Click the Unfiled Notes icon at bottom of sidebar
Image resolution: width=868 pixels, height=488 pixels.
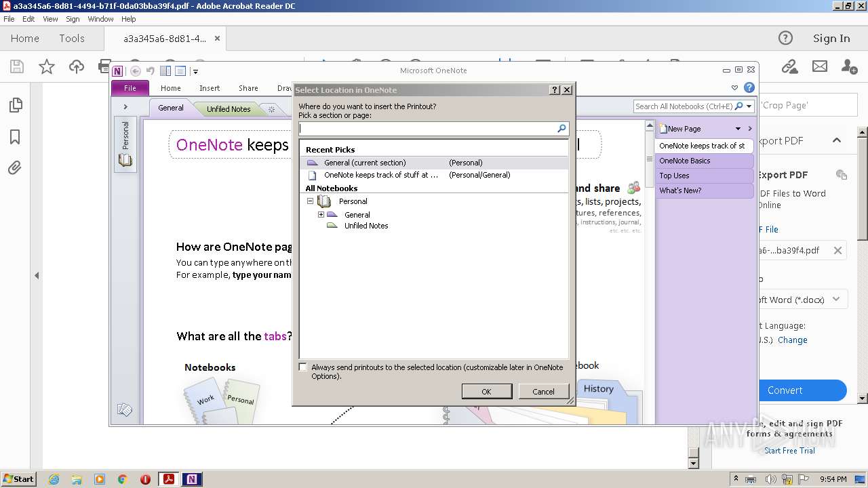pos(124,409)
